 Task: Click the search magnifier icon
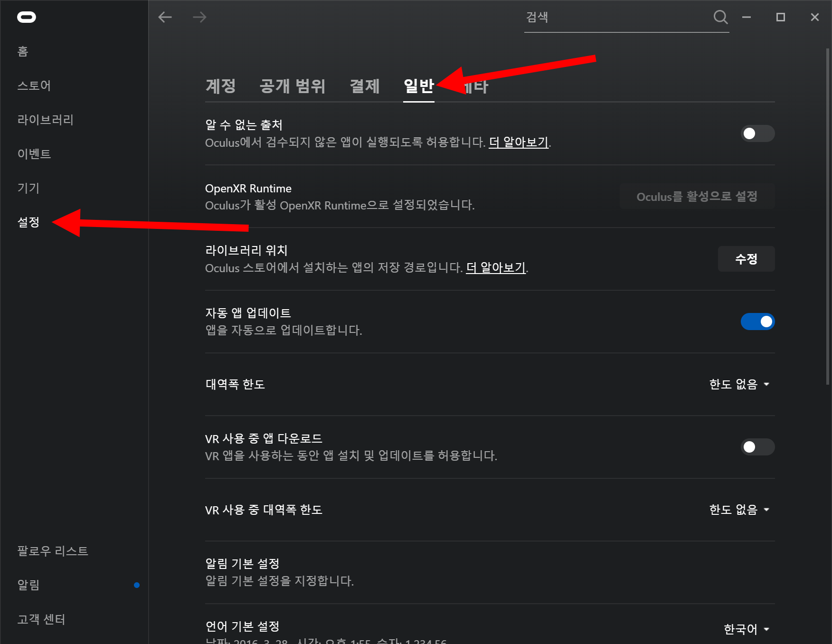point(720,17)
